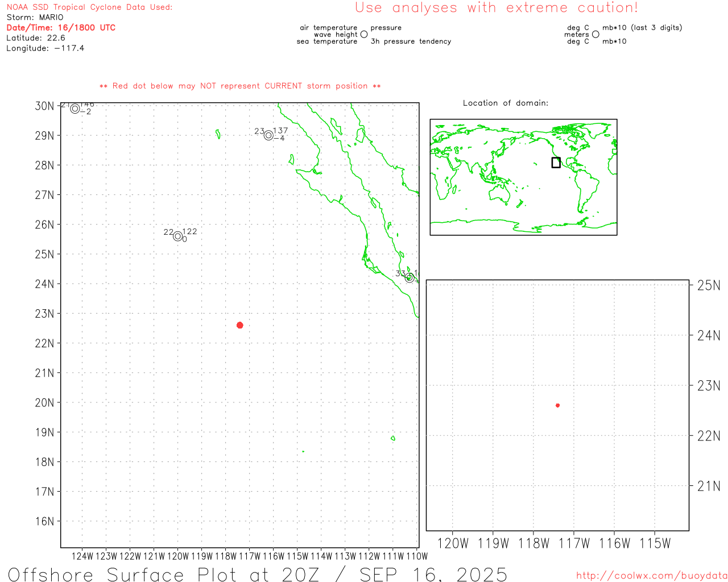This screenshot has width=728, height=582.
Task: Click red-dot position warning note
Action: [240, 86]
